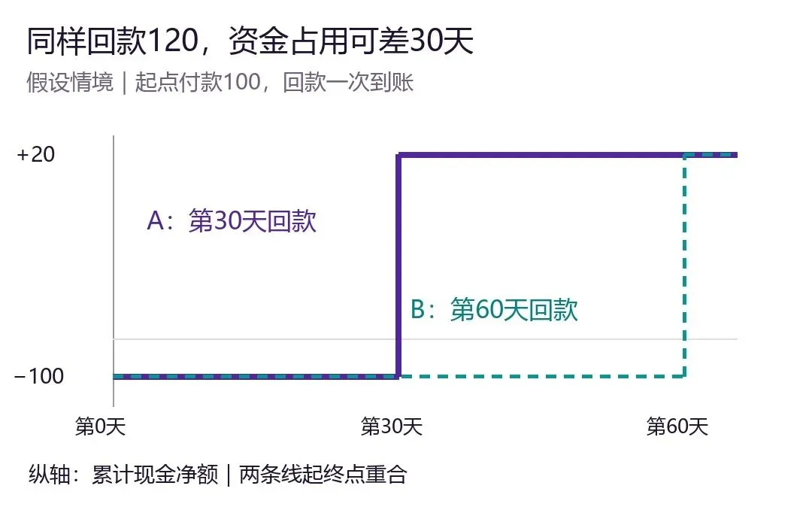Select the 第60天 x-axis label
Image resolution: width=812 pixels, height=519 pixels.
677,426
